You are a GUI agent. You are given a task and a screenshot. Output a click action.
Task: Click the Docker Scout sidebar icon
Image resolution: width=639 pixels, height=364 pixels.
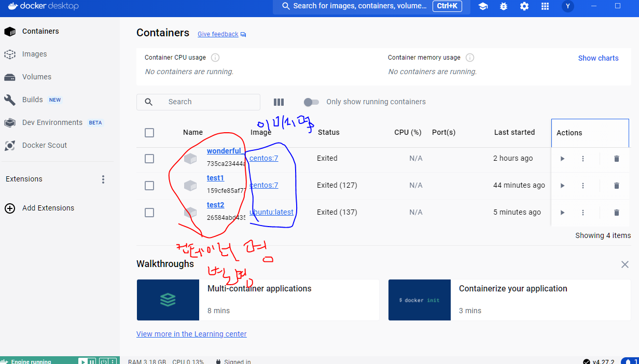[10, 145]
